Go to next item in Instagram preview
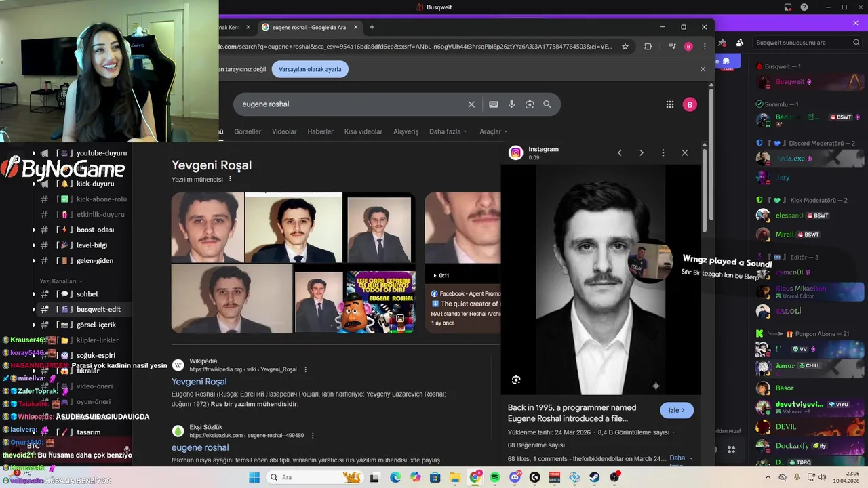This screenshot has width=868, height=488. pyautogui.click(x=642, y=153)
